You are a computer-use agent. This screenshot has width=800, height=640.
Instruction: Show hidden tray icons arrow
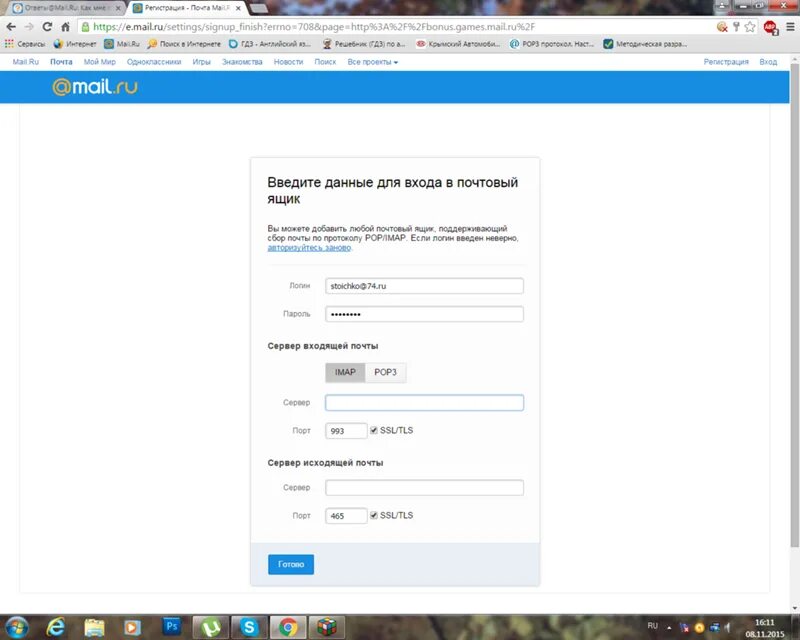669,628
